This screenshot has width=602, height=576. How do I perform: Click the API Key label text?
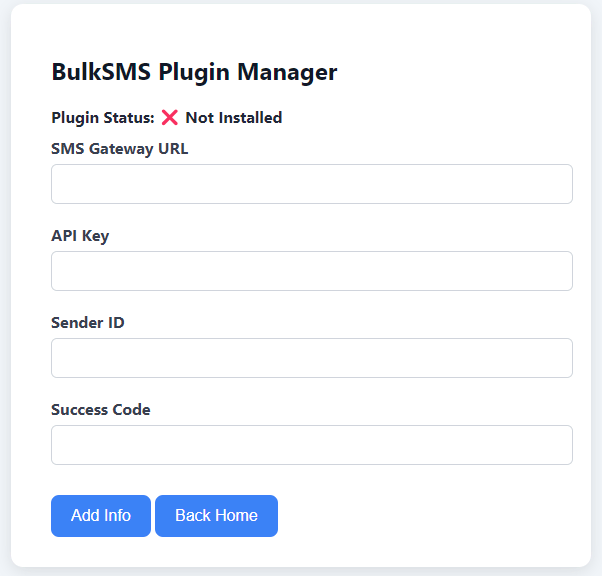point(80,236)
